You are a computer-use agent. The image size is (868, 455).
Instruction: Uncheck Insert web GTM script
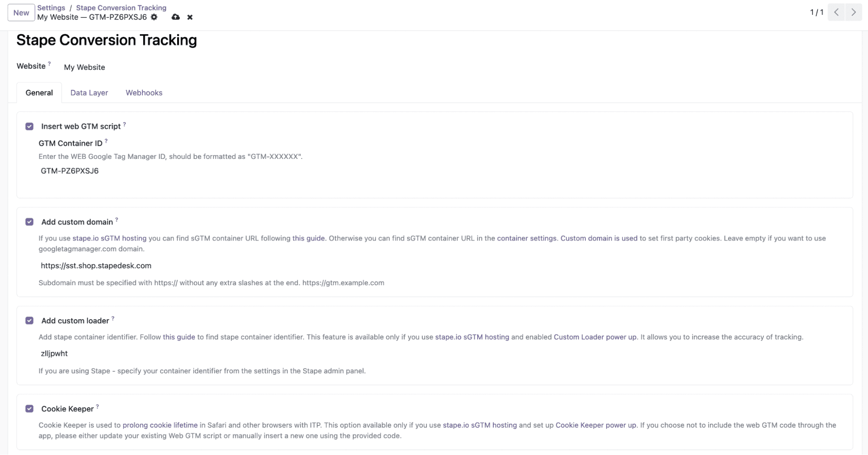click(x=30, y=126)
